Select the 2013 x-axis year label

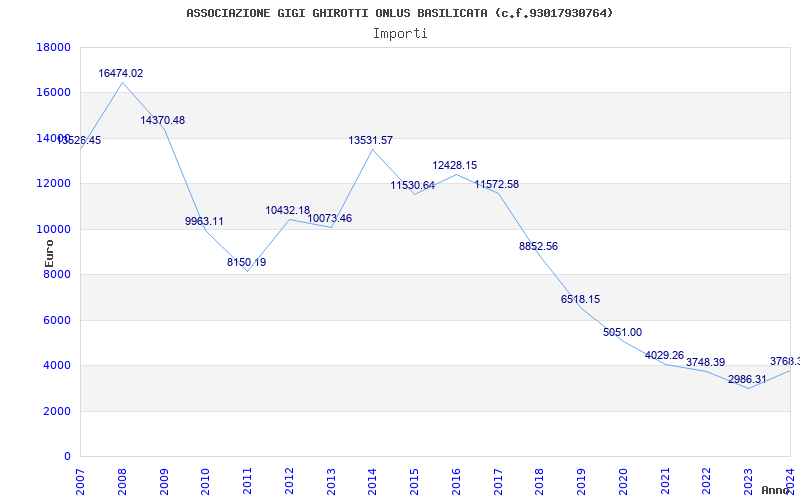tap(331, 482)
